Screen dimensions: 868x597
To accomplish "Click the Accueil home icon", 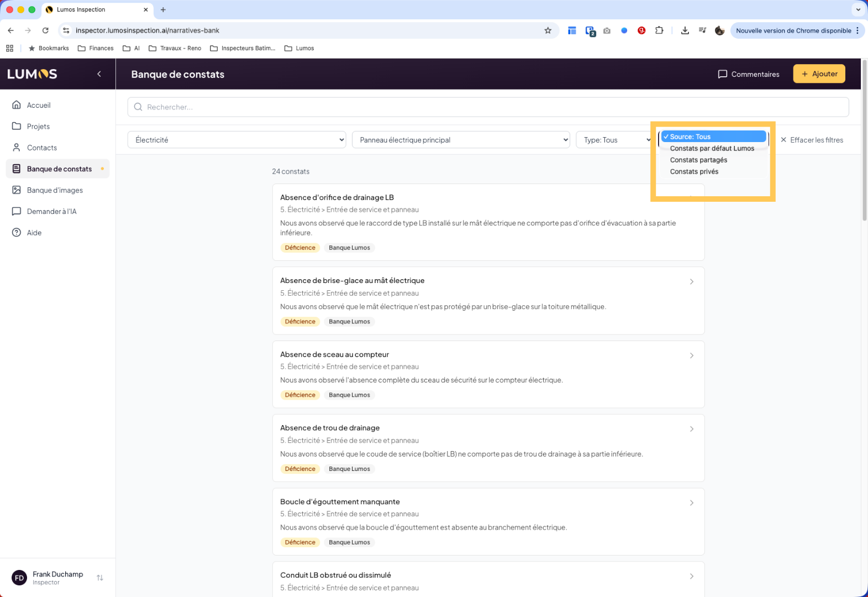I will pyautogui.click(x=17, y=105).
